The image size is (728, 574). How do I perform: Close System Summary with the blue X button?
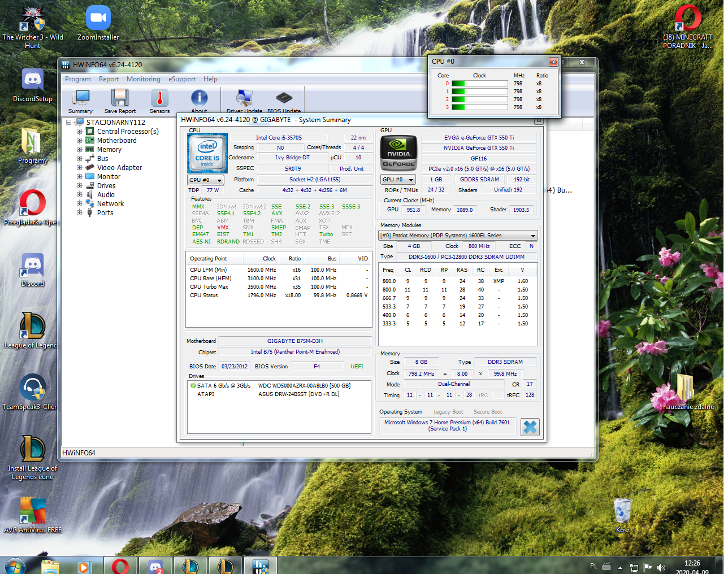click(530, 427)
